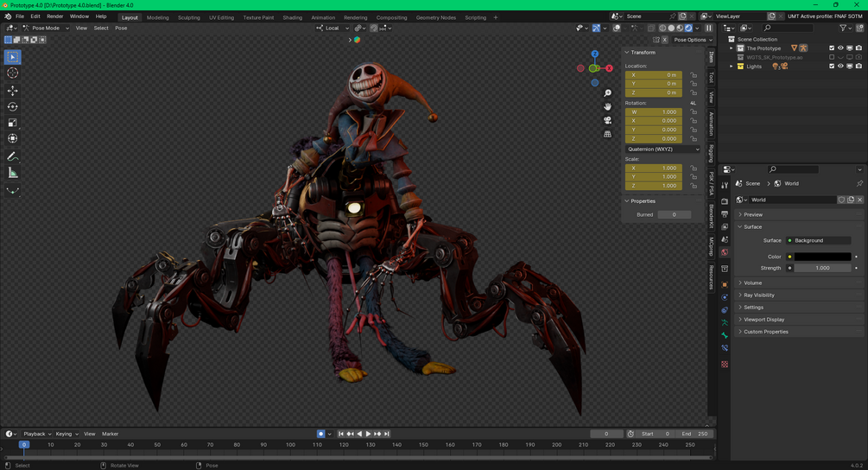Hide The Prototype collection in viewport
This screenshot has height=470, width=868.
(x=840, y=48)
